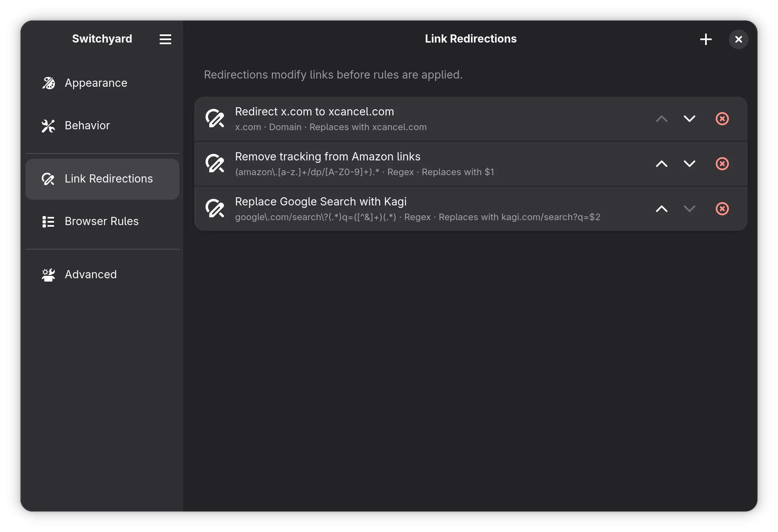Click the Browser Rules list icon
Image resolution: width=778 pixels, height=532 pixels.
[48, 221]
